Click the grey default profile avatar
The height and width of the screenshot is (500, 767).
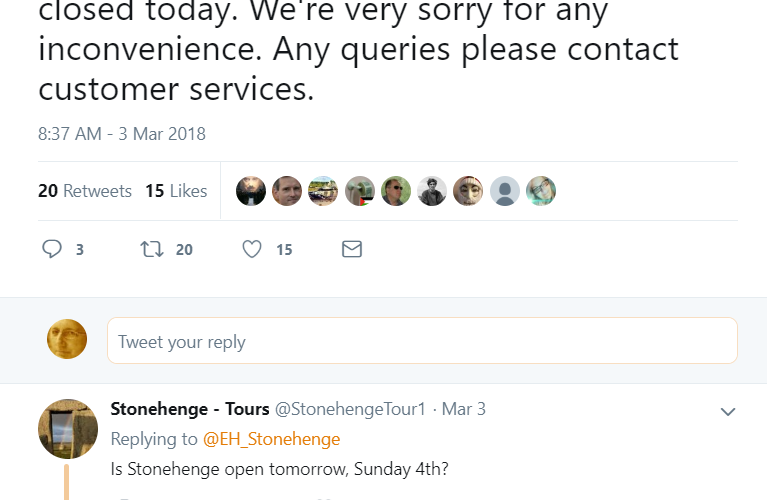pos(505,191)
